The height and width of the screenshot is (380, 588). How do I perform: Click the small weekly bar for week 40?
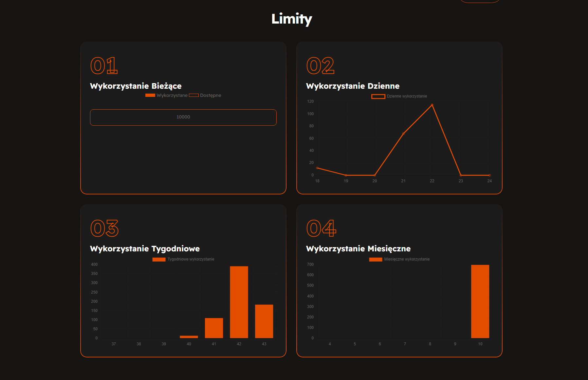click(x=189, y=337)
